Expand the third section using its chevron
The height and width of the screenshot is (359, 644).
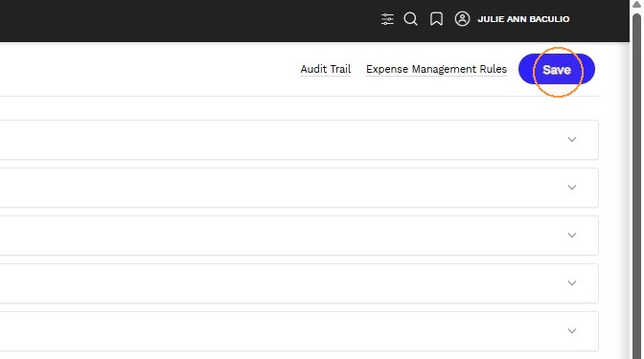click(572, 236)
